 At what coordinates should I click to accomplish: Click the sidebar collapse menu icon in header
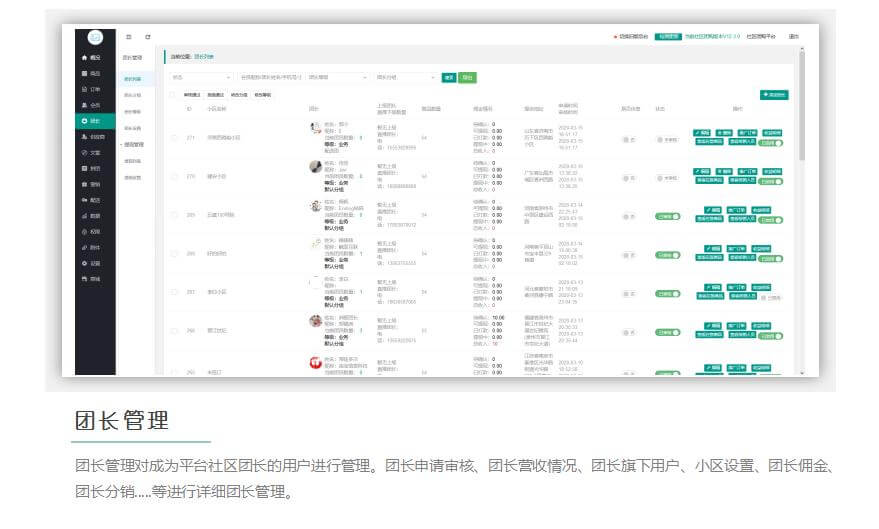(x=128, y=37)
